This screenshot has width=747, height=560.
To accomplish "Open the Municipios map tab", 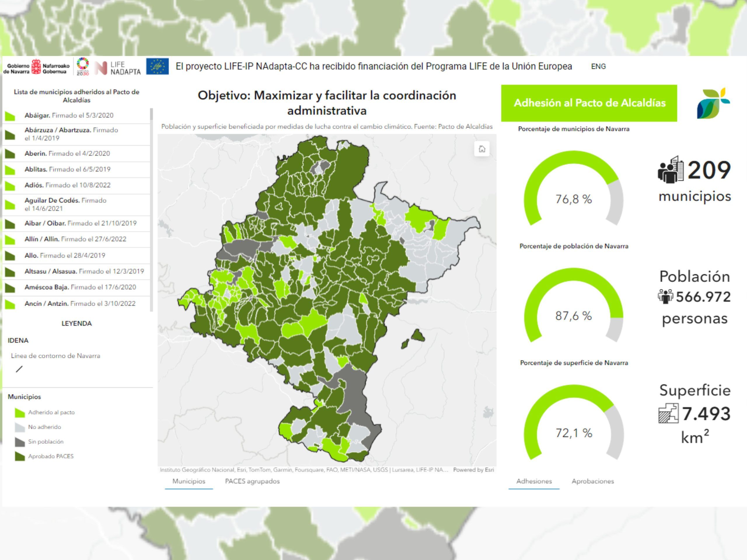I will pos(189,481).
